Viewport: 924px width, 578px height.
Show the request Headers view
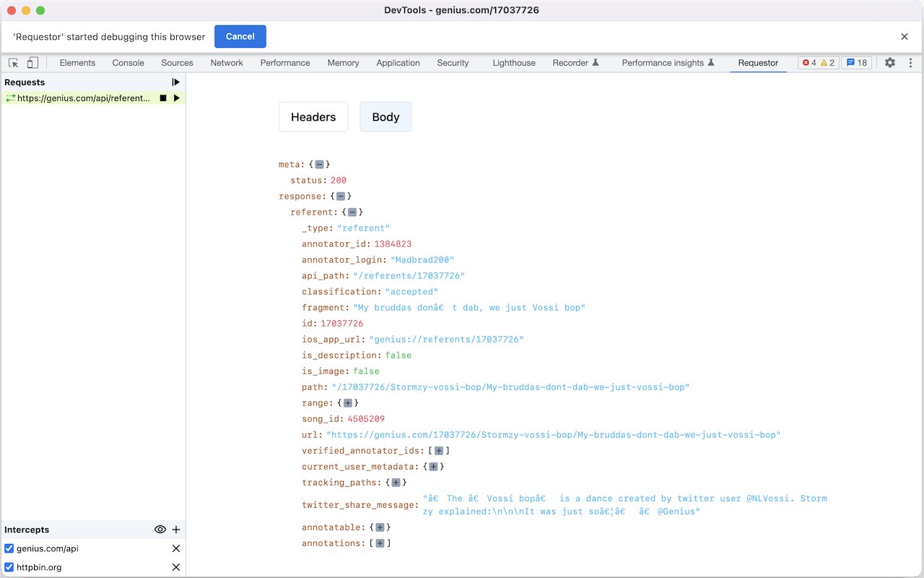(313, 117)
